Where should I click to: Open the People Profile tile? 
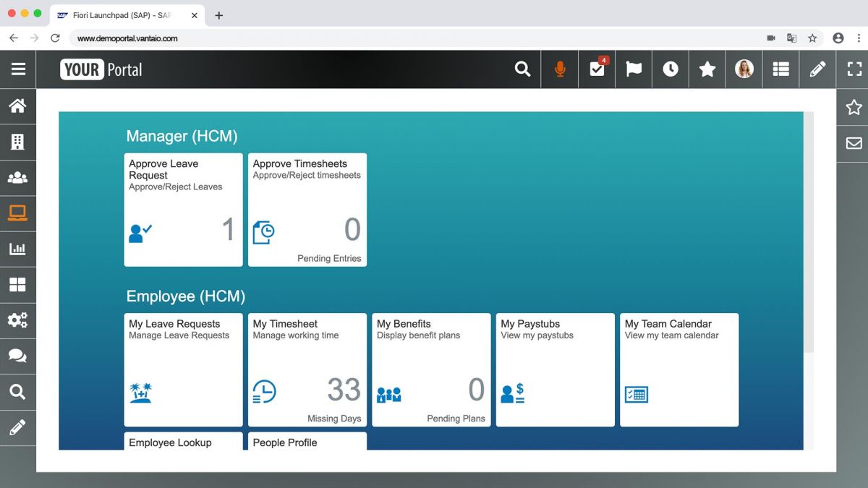tap(307, 442)
